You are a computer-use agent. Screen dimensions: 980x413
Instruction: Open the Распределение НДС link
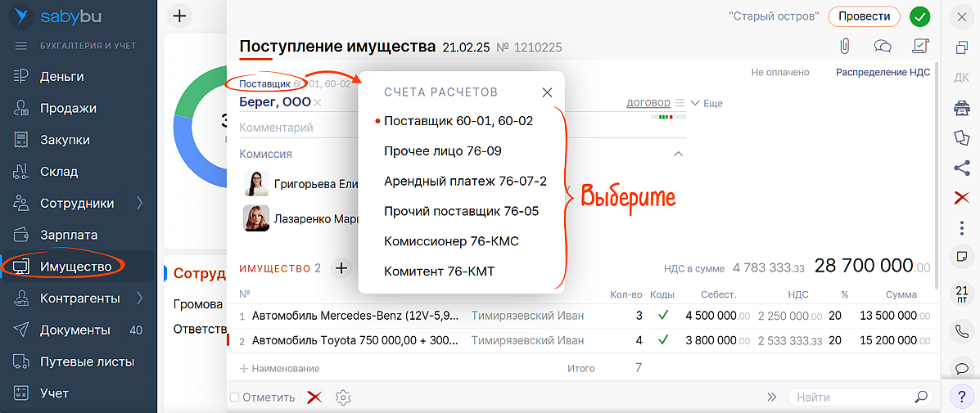click(x=883, y=72)
